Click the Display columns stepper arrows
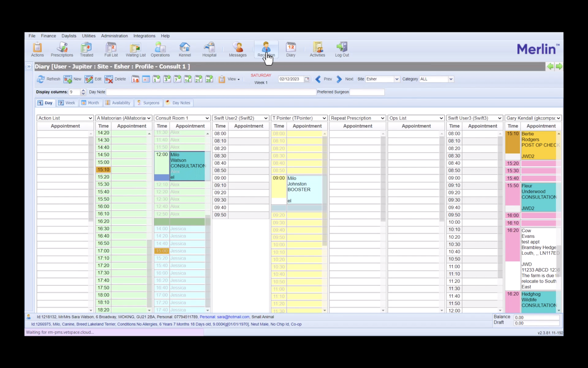Screen dimensions: 588x368 (x=83, y=92)
